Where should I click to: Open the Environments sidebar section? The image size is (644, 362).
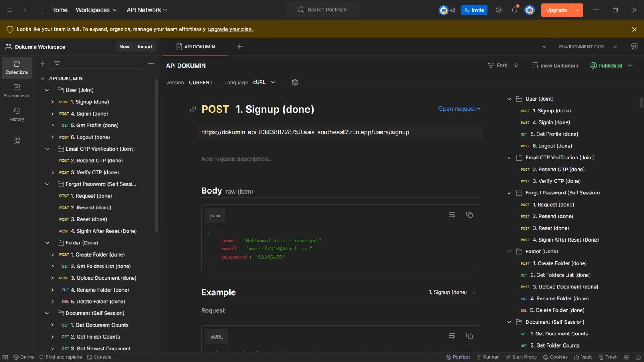pyautogui.click(x=17, y=91)
